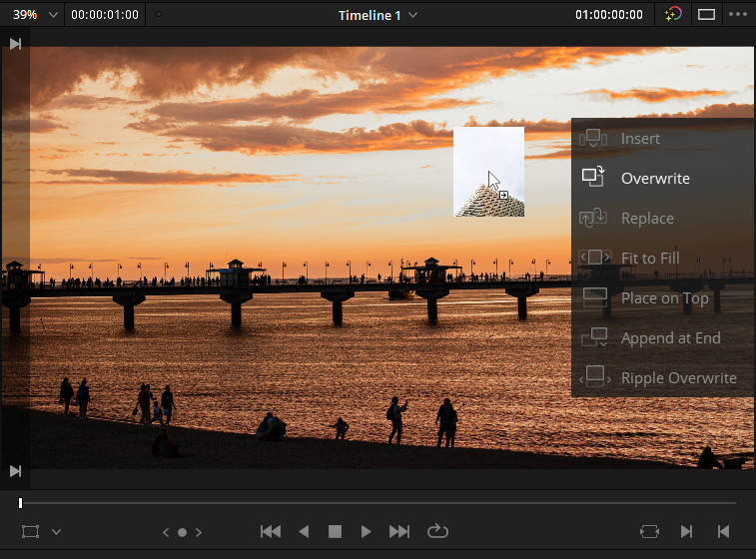
Task: Skip to the last frame
Action: click(x=399, y=531)
